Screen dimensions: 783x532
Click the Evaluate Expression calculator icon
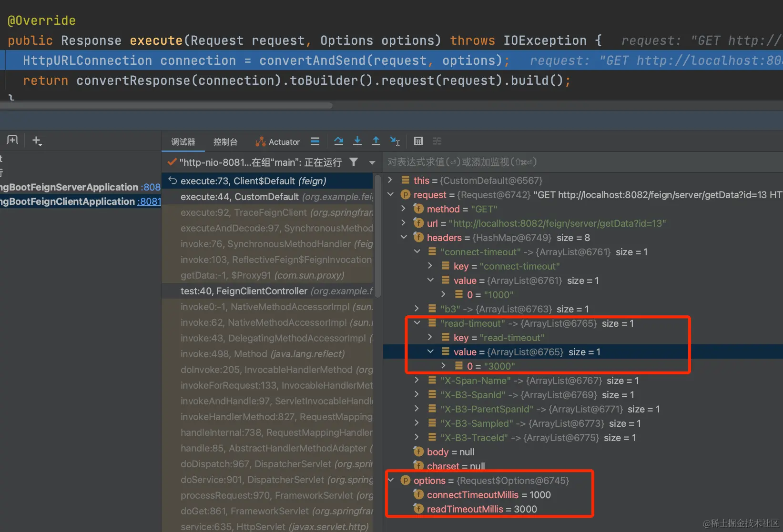pos(418,141)
